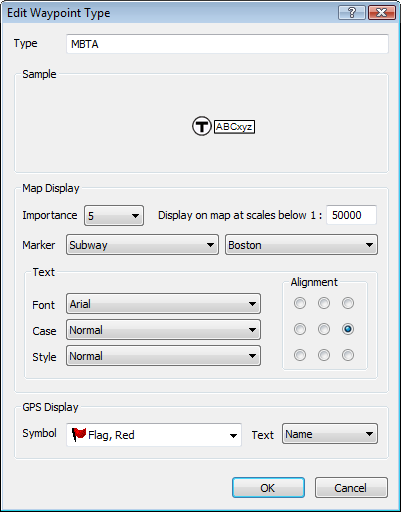This screenshot has width=401, height=512.
Task: Click the Font label
Action: [43, 305]
